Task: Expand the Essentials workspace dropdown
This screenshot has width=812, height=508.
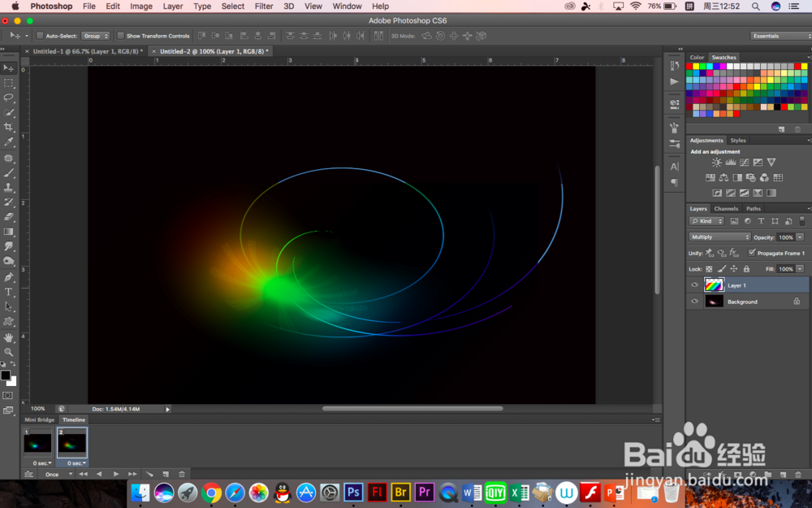Action: 778,36
